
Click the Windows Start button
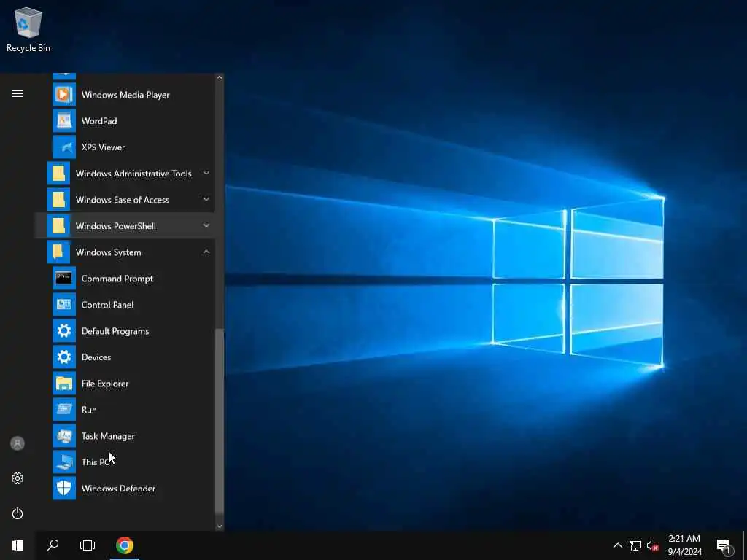point(18,545)
